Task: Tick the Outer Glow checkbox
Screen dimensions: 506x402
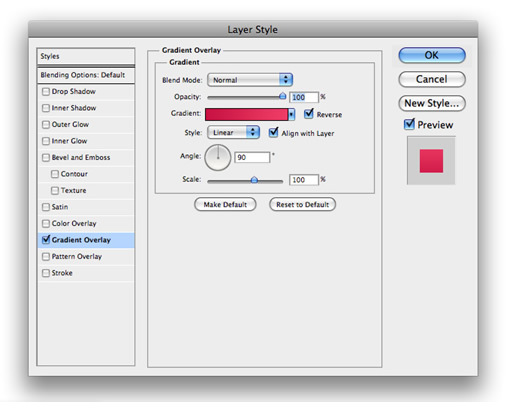Action: click(x=46, y=125)
